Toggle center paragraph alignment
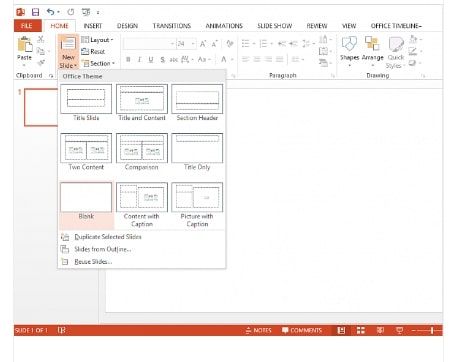The image size is (454, 362). tap(257, 59)
